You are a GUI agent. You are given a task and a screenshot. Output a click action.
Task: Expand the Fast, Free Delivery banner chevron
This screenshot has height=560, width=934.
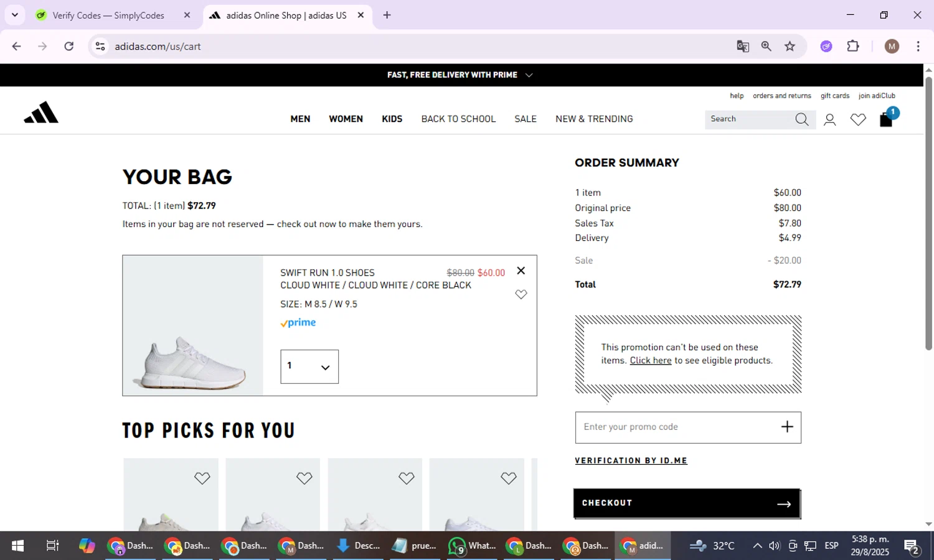(529, 75)
